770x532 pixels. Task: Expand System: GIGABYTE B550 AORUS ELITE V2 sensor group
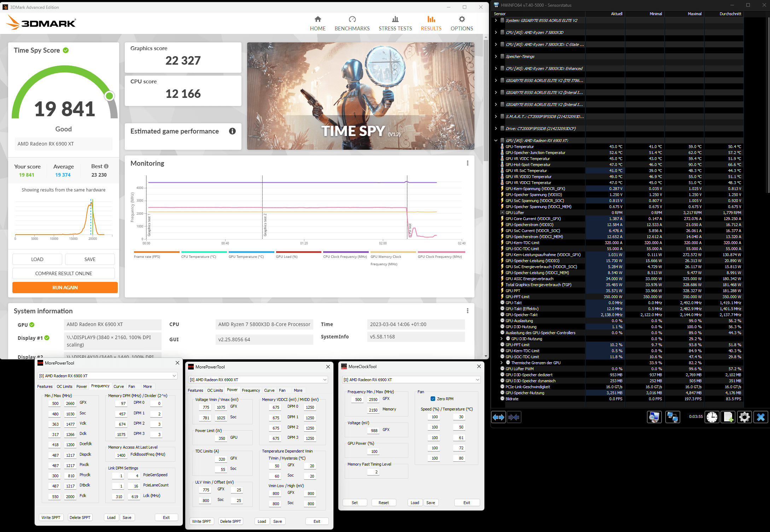(496, 20)
